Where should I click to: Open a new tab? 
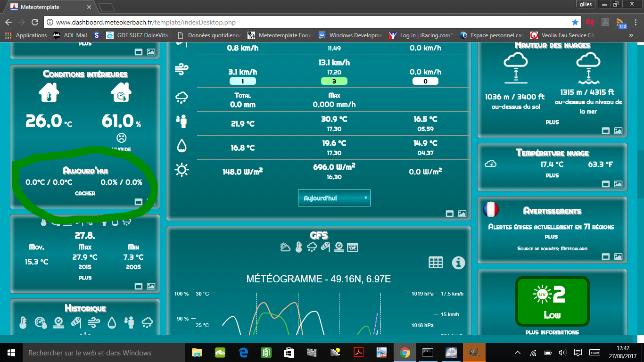[x=107, y=7]
